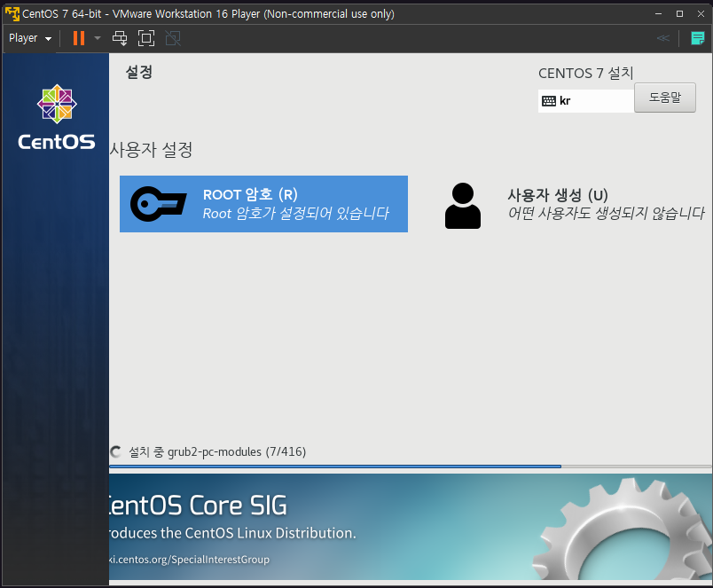Minimize the VMware Player window
The image size is (713, 588).
(658, 13)
